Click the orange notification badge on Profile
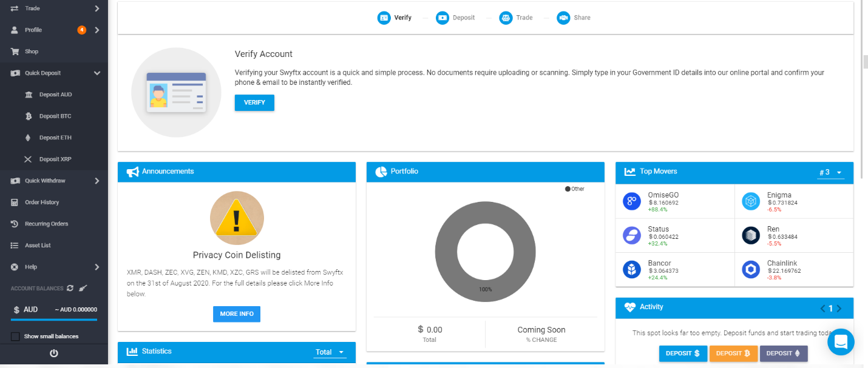The height and width of the screenshot is (368, 868). coord(81,30)
